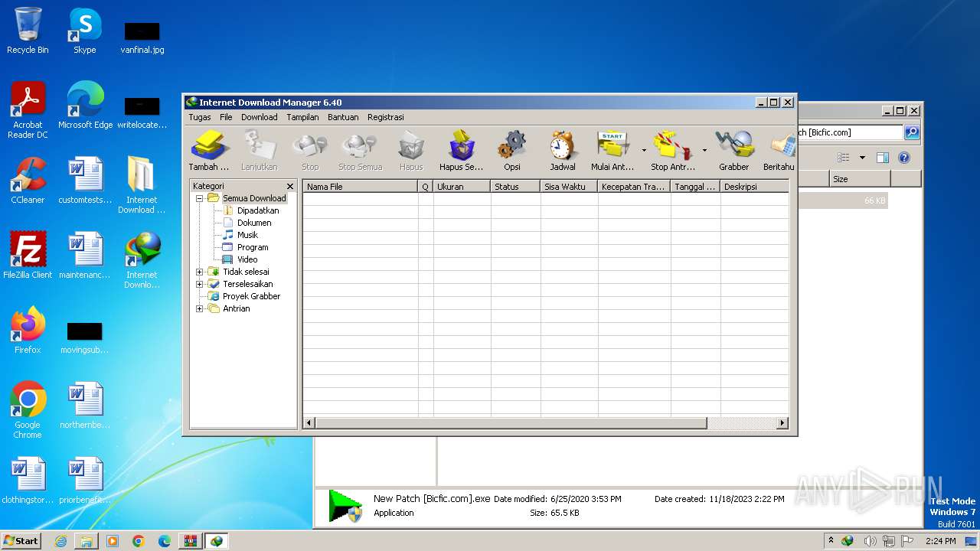The height and width of the screenshot is (551, 980).
Task: Open the Jadwal scheduler clock icon
Action: coord(563,151)
